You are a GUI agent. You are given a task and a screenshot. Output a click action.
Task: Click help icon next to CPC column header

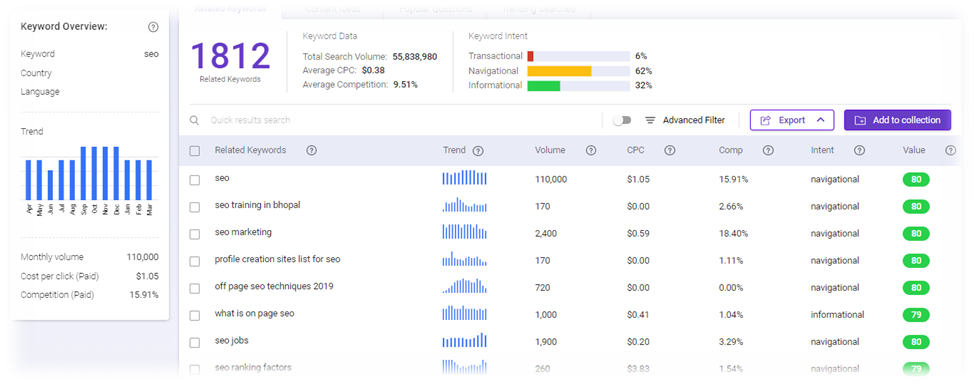pyautogui.click(x=670, y=150)
